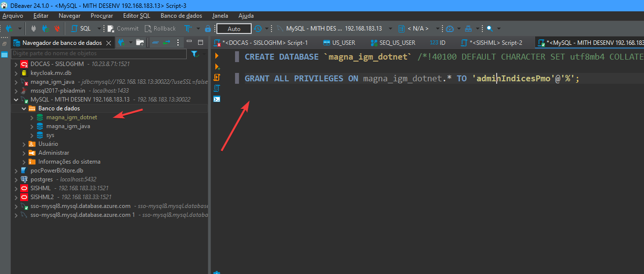Click the navigator filter funnel icon
The width and height of the screenshot is (644, 274).
point(195,54)
